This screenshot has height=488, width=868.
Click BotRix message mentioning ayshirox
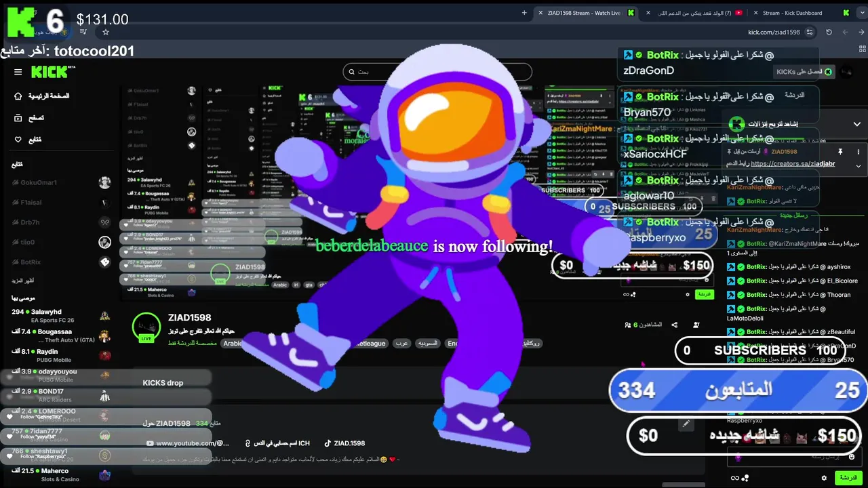(790, 267)
